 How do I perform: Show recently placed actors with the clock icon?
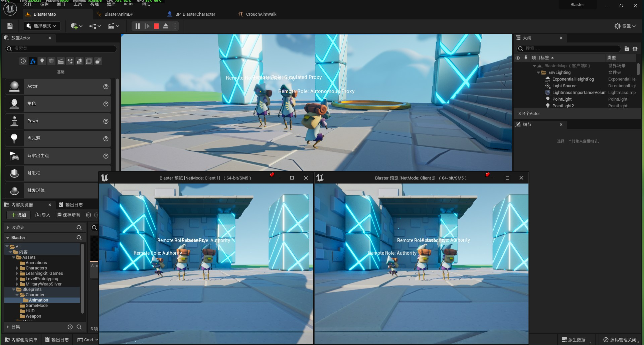coord(23,61)
